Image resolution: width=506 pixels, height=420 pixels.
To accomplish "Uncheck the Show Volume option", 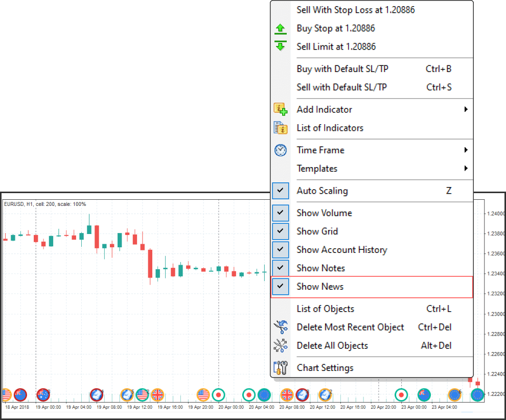I will tap(281, 213).
